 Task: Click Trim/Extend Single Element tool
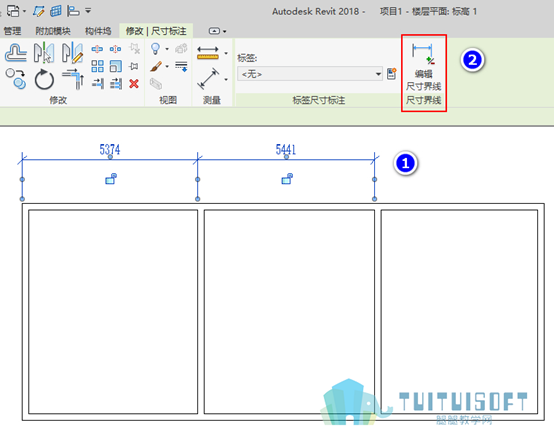97,84
